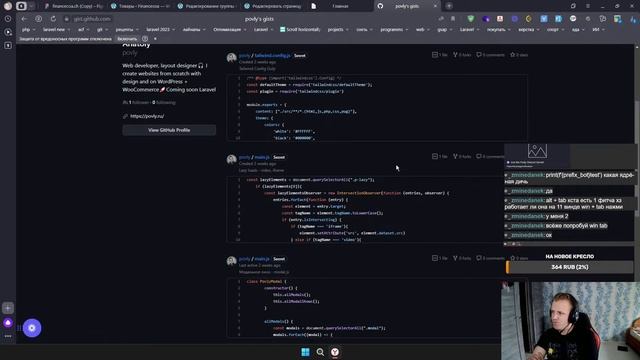Click file count of tailwind.config.js gist
This screenshot has height=360, width=640.
tap(440, 55)
